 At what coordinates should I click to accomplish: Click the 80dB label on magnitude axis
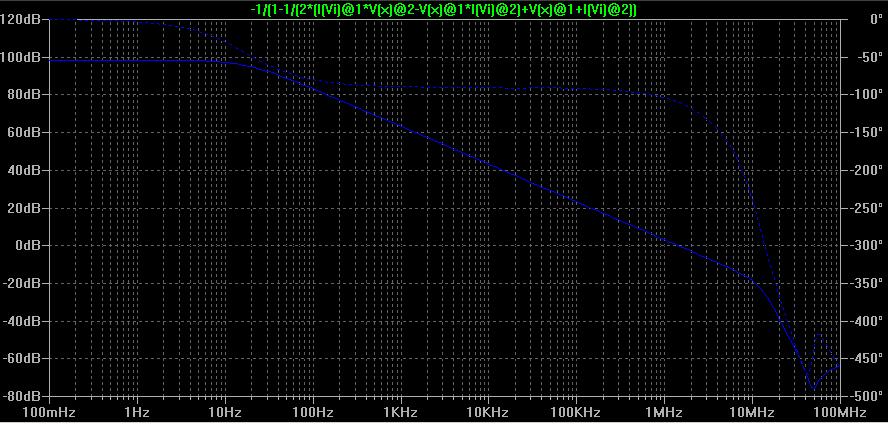[23, 95]
